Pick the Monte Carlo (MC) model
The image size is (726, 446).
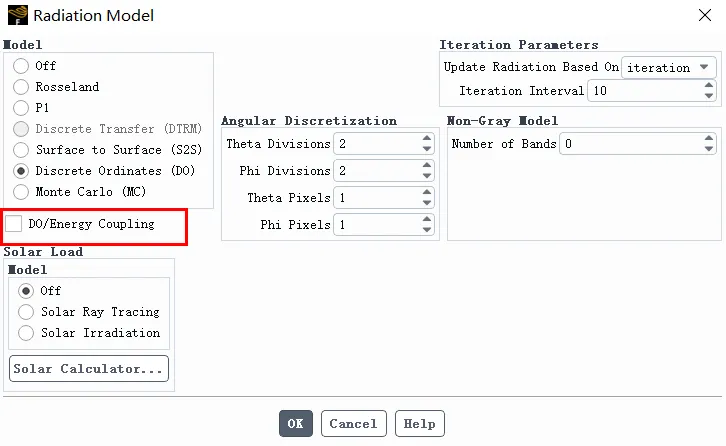[x=22, y=192]
